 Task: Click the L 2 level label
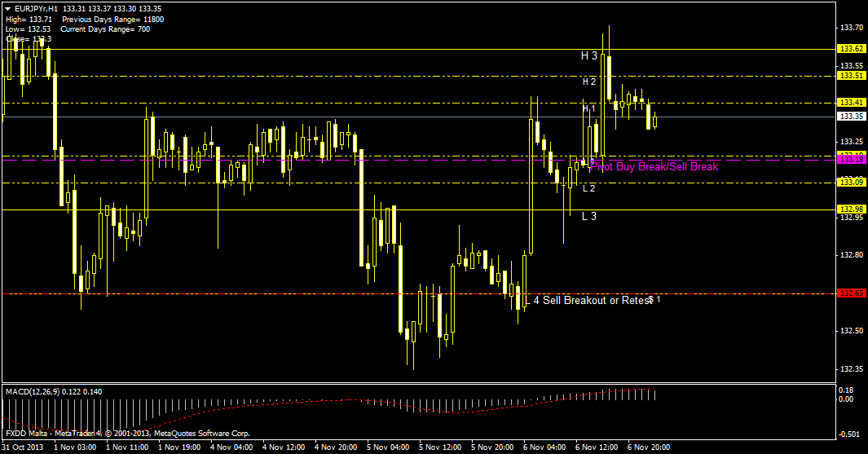[x=588, y=188]
